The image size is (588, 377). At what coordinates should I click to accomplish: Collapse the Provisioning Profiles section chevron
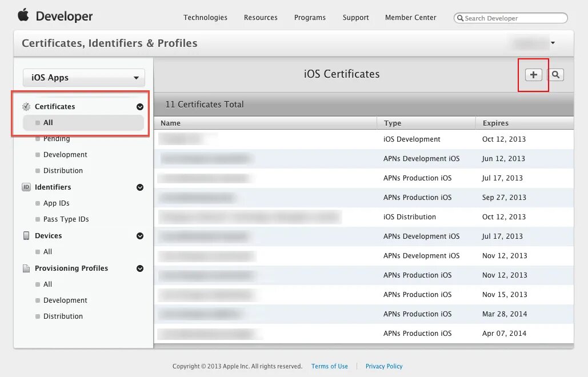point(140,268)
